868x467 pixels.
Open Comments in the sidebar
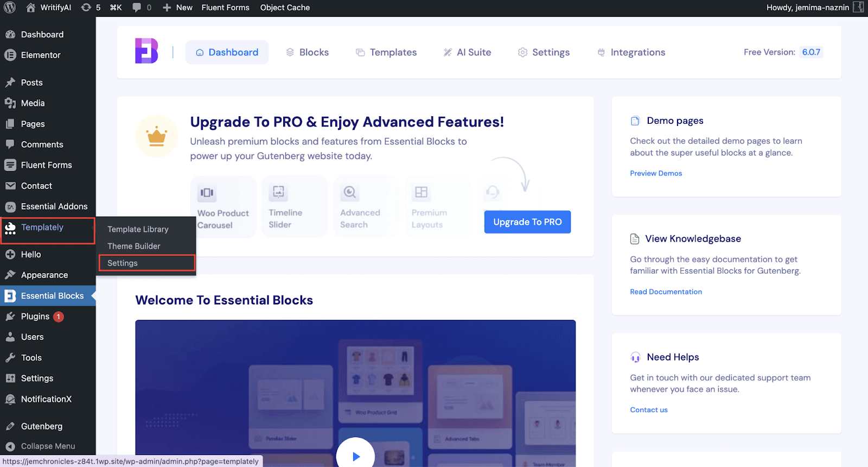(x=48, y=144)
